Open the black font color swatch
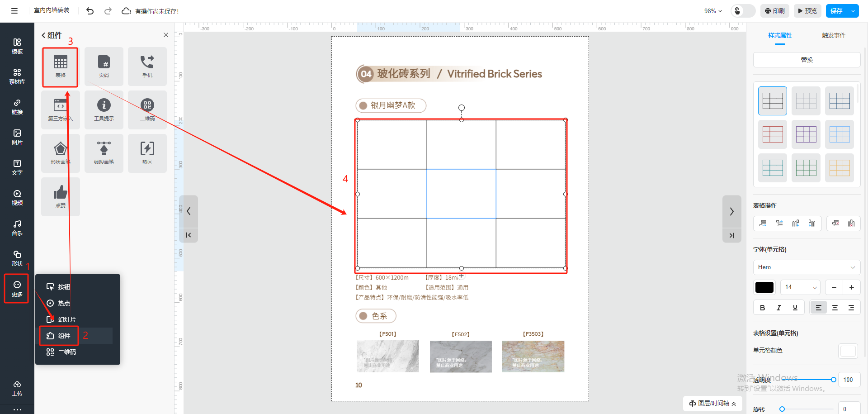The width and height of the screenshot is (868, 414). 764,287
